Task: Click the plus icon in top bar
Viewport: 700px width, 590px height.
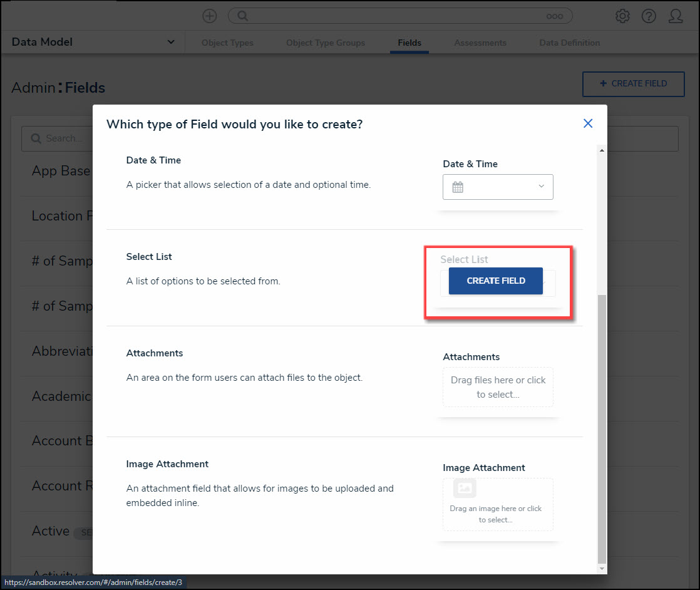Action: [x=210, y=16]
